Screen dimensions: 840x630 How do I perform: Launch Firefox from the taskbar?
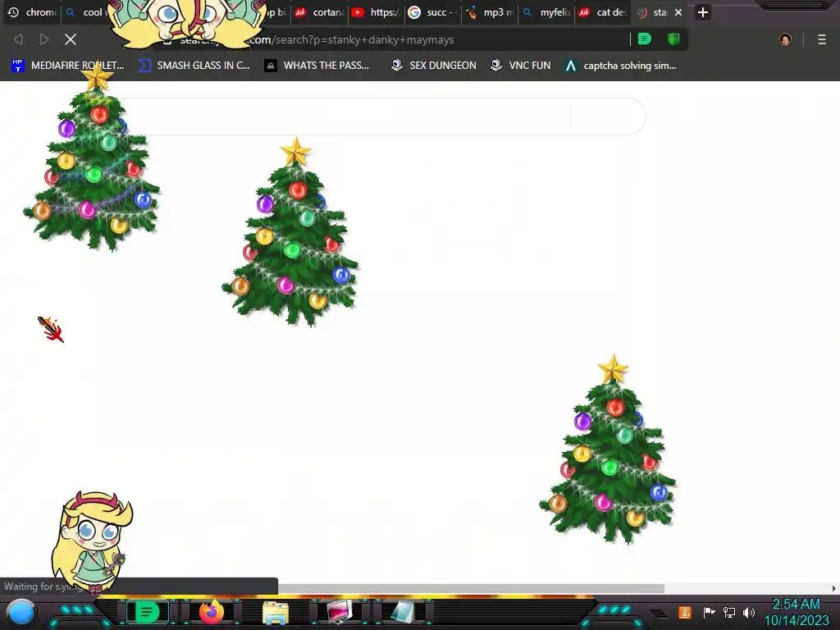212,612
